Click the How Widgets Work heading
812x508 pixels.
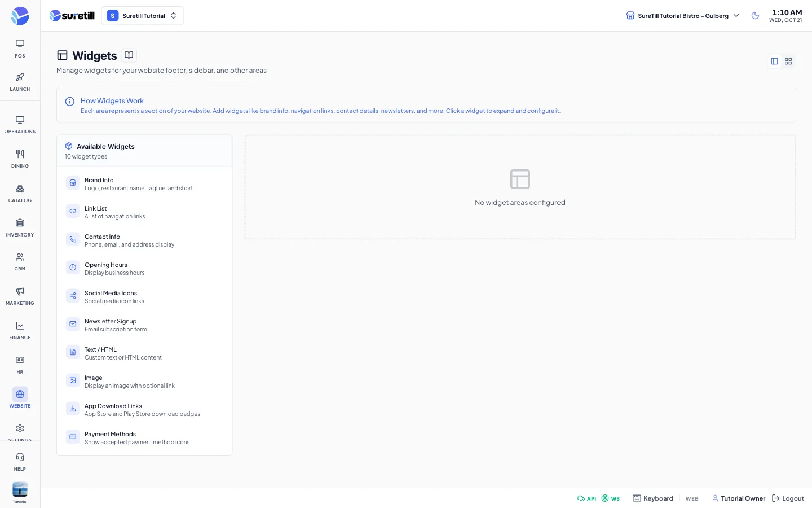[112, 101]
